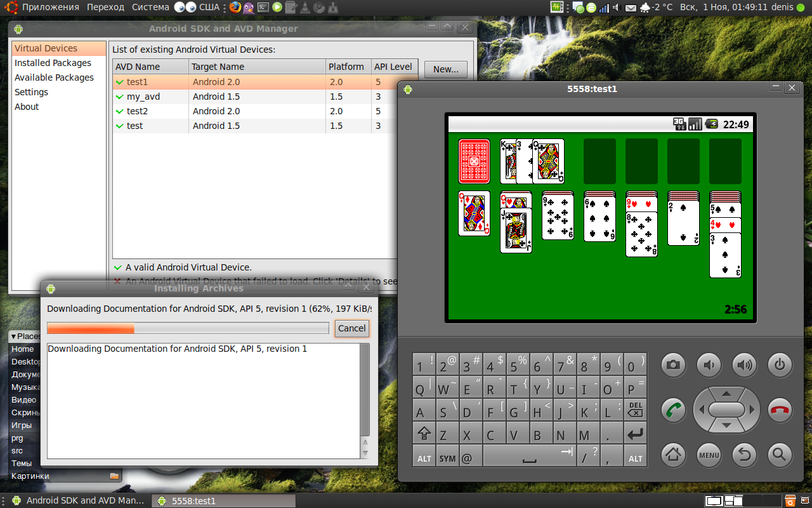Go to emulator Home screen
Image resolution: width=812 pixels, height=508 pixels.
click(673, 455)
